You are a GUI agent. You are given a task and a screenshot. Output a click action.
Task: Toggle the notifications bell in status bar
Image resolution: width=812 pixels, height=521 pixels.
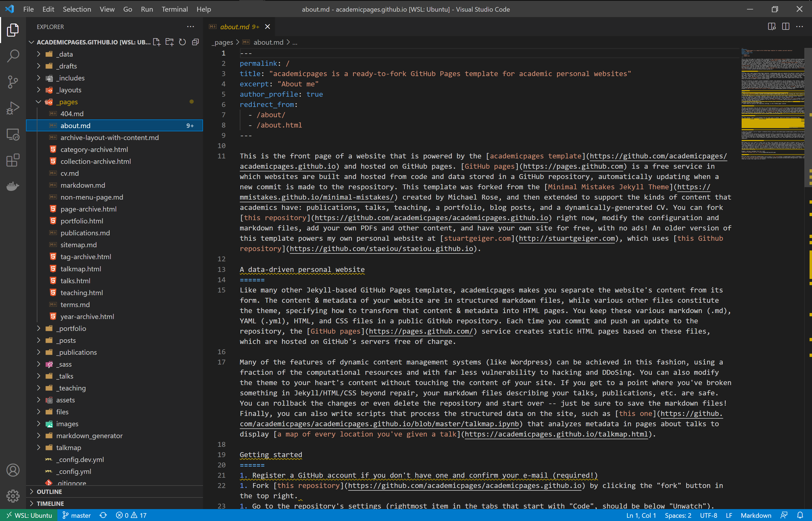(x=800, y=515)
